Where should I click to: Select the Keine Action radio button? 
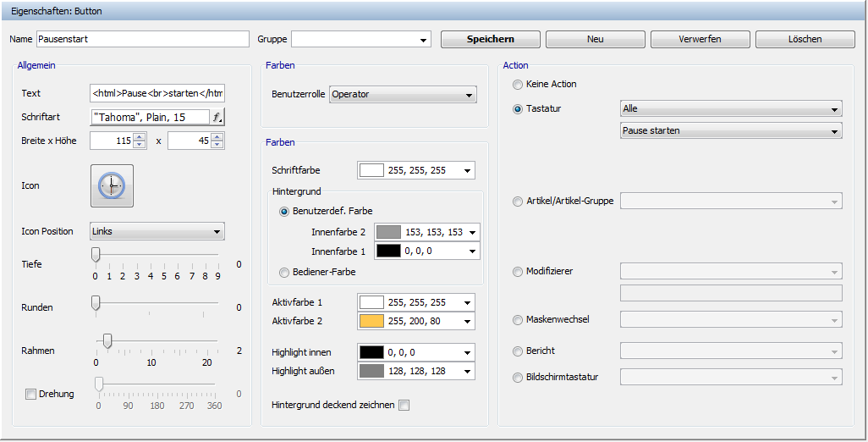tap(518, 85)
